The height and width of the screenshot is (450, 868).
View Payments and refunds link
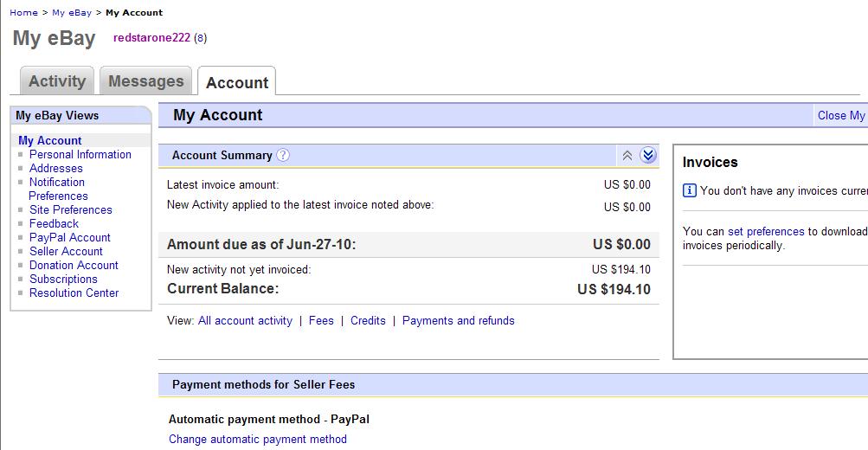tap(459, 320)
